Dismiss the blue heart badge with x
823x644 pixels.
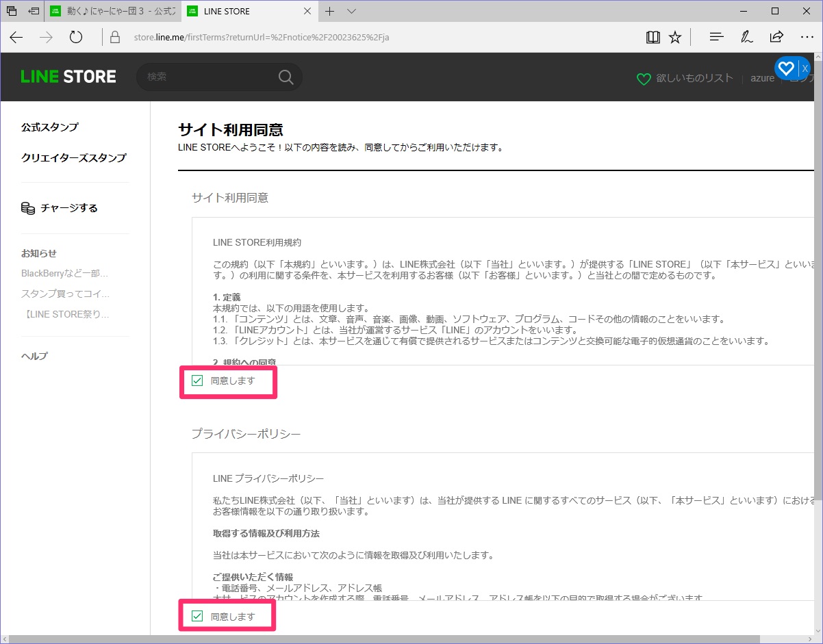point(805,68)
